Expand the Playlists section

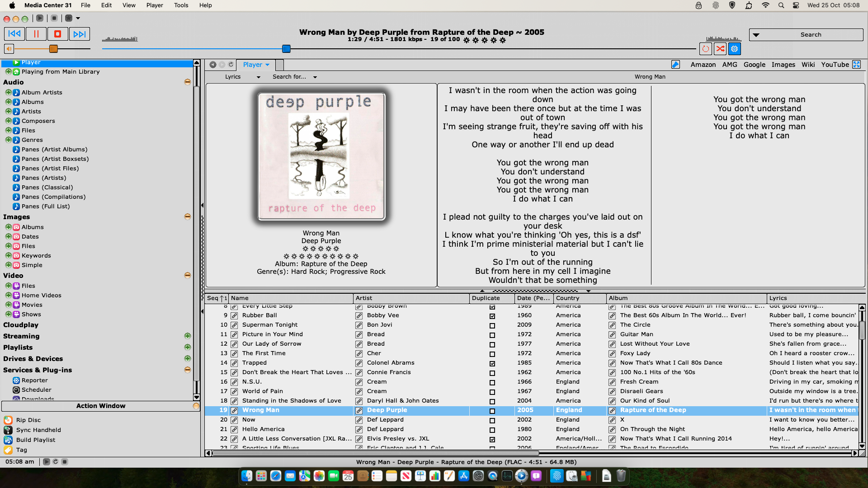point(187,347)
